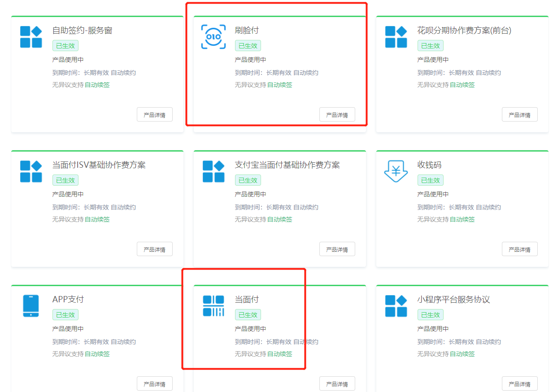Open 产品详情 for 支付宝当面付基础协作费方案
The height and width of the screenshot is (392, 553).
click(337, 249)
